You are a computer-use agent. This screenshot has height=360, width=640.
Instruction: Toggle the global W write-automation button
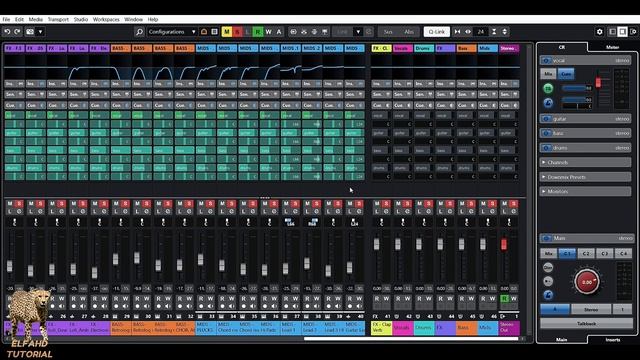(x=268, y=31)
